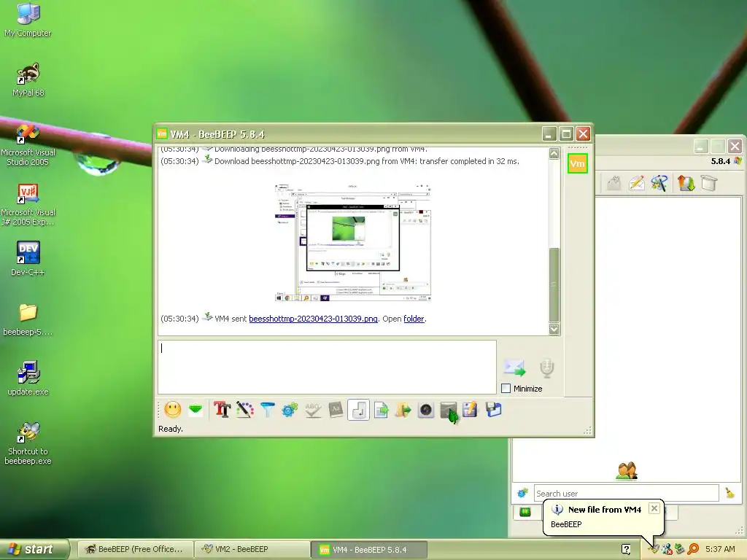Click the received screenshot thumbnail preview
Viewport: 747px width, 560px height.
point(352,242)
